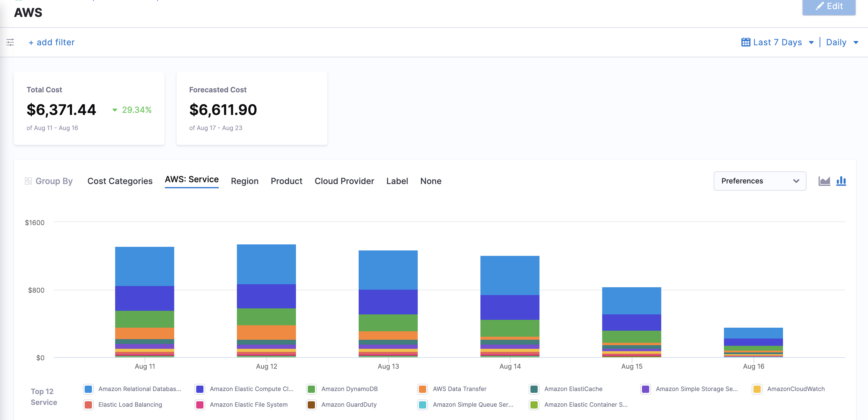Toggle Amazon Elastic Compute Cloud legend swatch
Image resolution: width=868 pixels, height=420 pixels.
pyautogui.click(x=200, y=389)
